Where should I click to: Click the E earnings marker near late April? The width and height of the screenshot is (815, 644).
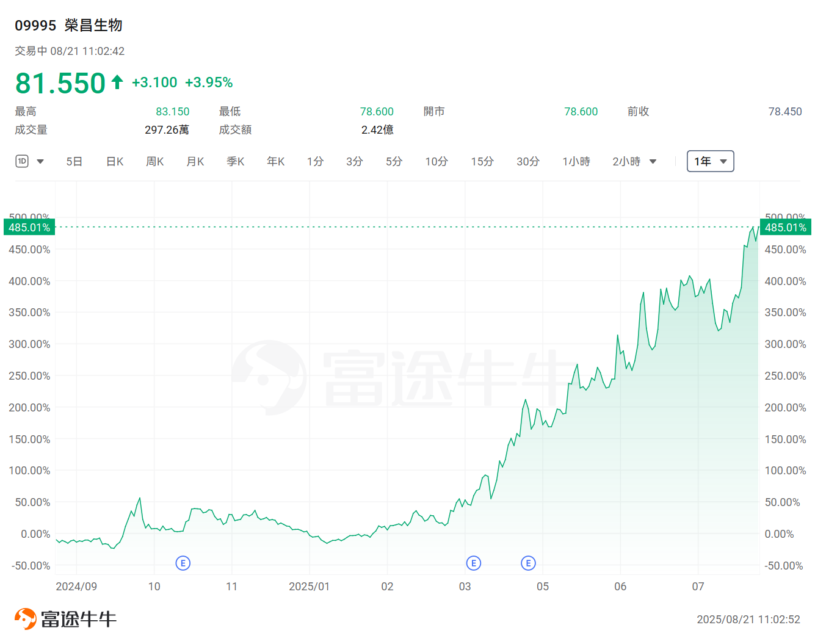pos(528,563)
